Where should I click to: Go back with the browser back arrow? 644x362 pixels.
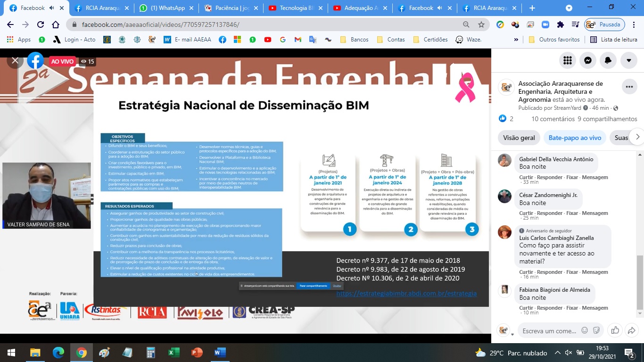pyautogui.click(x=10, y=25)
